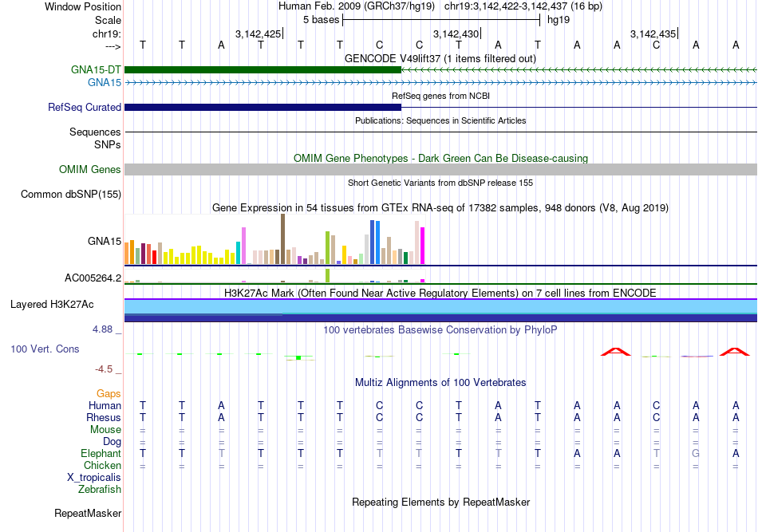Click the green GNA15-DT exon block
The height and width of the screenshot is (532, 758).
[x=263, y=70]
